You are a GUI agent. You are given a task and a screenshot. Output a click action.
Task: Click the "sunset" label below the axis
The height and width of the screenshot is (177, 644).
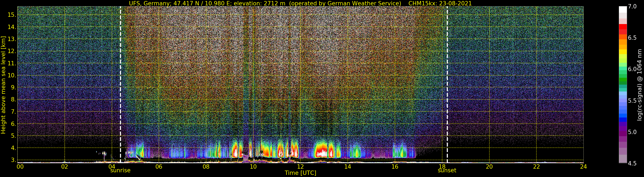(447, 171)
